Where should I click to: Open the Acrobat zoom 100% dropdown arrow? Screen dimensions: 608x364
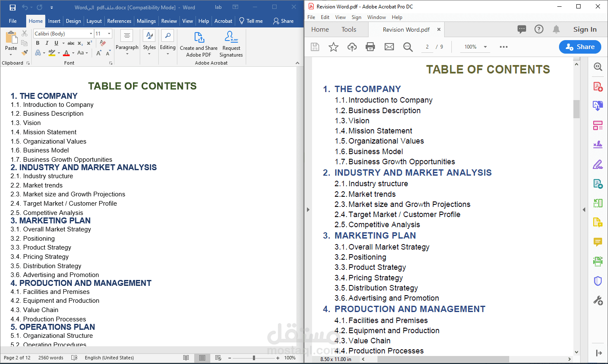point(485,47)
